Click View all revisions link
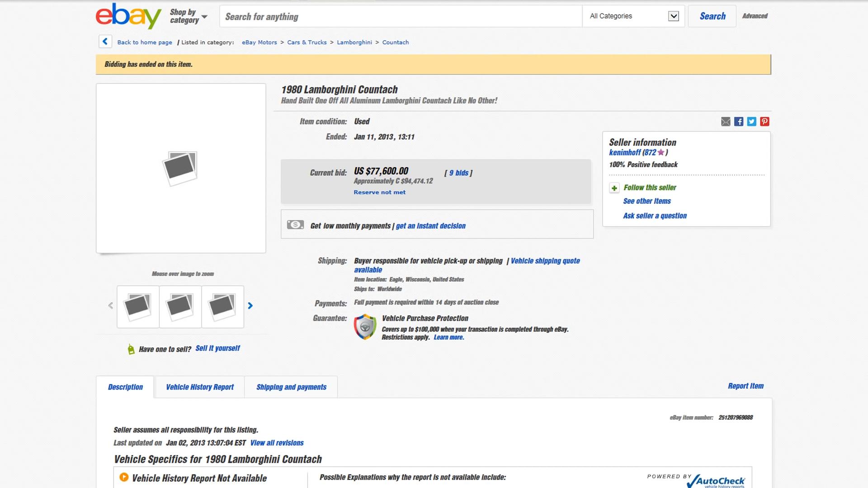868x488 pixels. pyautogui.click(x=277, y=443)
